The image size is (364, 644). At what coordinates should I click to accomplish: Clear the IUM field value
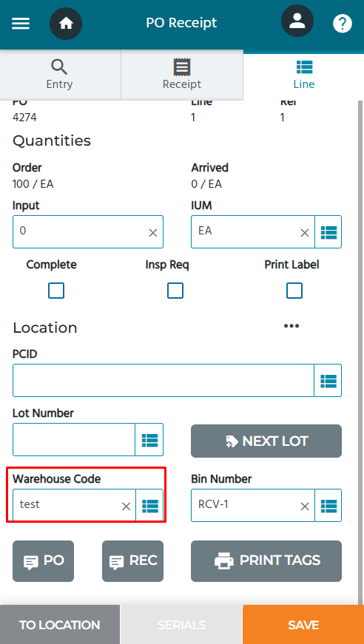coord(304,233)
